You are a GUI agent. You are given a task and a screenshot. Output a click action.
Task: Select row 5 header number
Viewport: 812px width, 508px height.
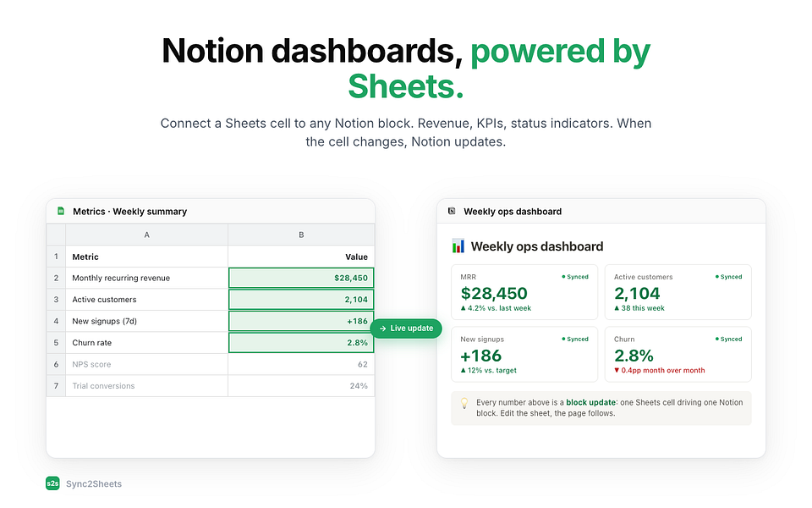56,343
